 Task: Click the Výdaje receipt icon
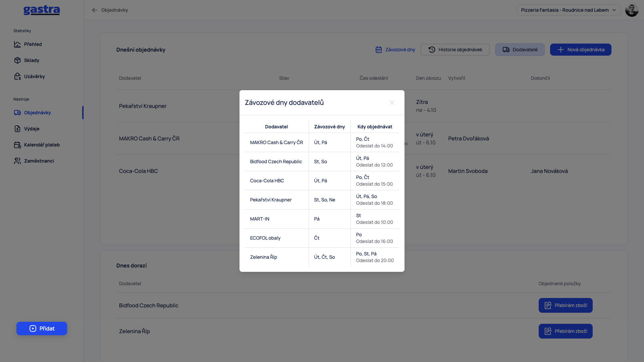click(17, 129)
